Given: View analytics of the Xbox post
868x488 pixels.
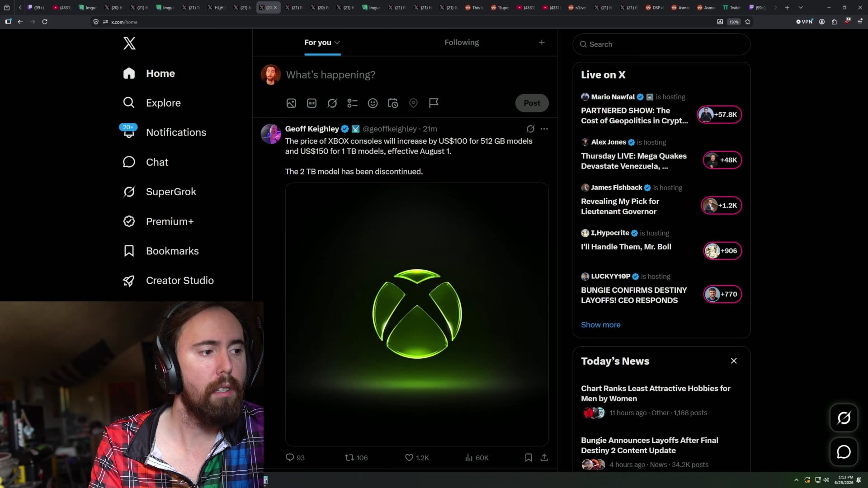Looking at the screenshot, I should coord(476,458).
